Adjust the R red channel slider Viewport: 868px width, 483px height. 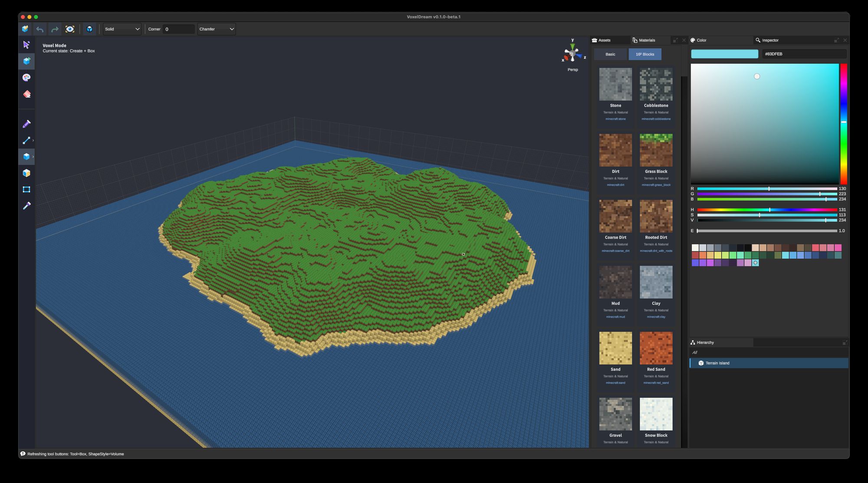point(767,189)
